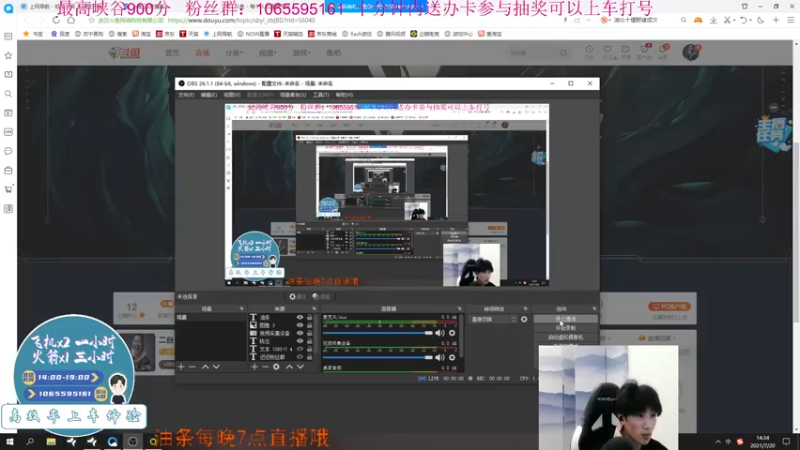The image size is (800, 450).
Task: Open favorites star in browser left sidebar
Action: (x=8, y=55)
